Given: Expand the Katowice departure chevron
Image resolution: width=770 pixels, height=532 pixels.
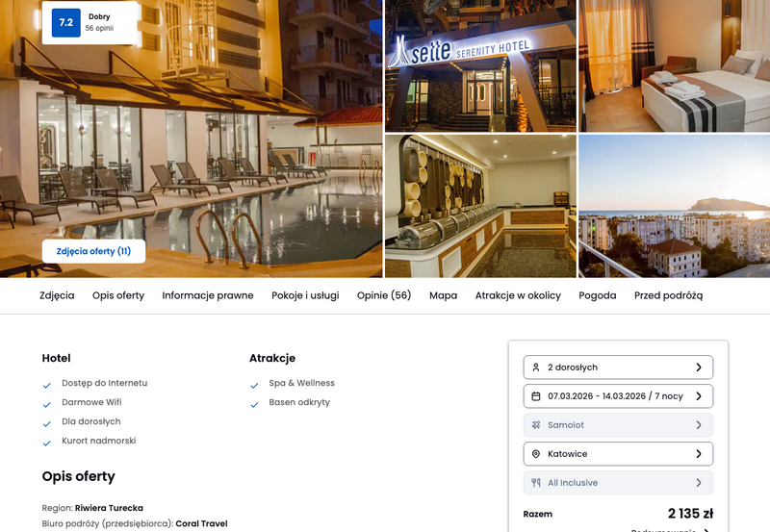Looking at the screenshot, I should [699, 454].
